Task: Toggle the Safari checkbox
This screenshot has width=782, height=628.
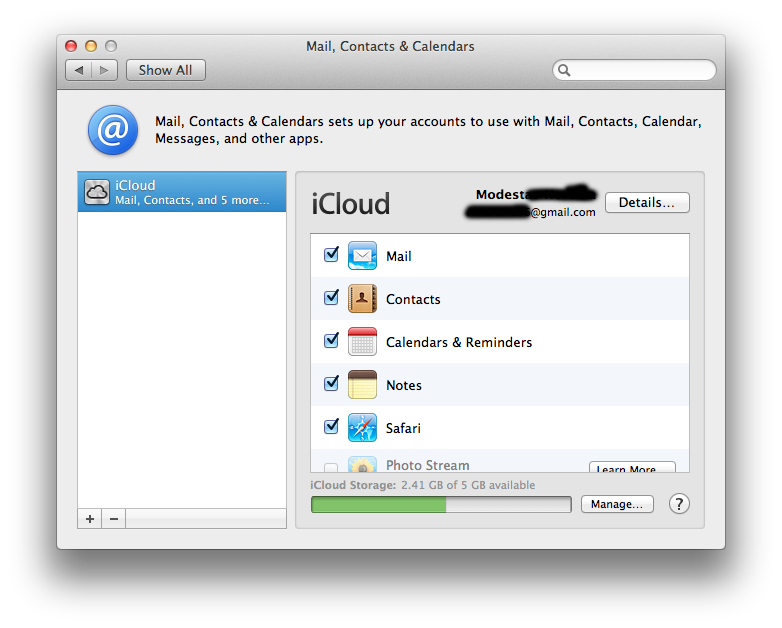Action: (331, 426)
